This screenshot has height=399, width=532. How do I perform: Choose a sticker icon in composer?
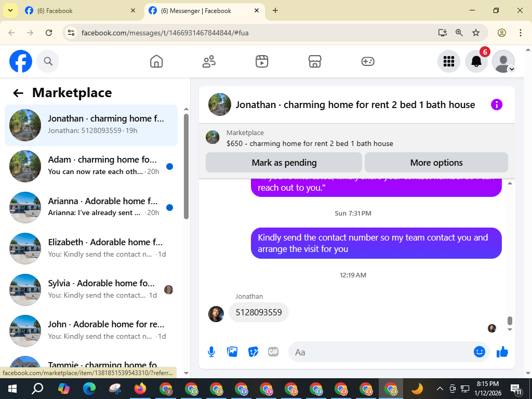[253, 352]
